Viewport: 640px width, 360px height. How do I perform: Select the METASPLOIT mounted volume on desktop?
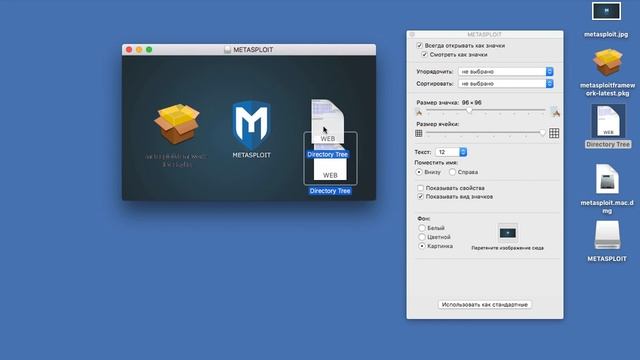tap(607, 235)
